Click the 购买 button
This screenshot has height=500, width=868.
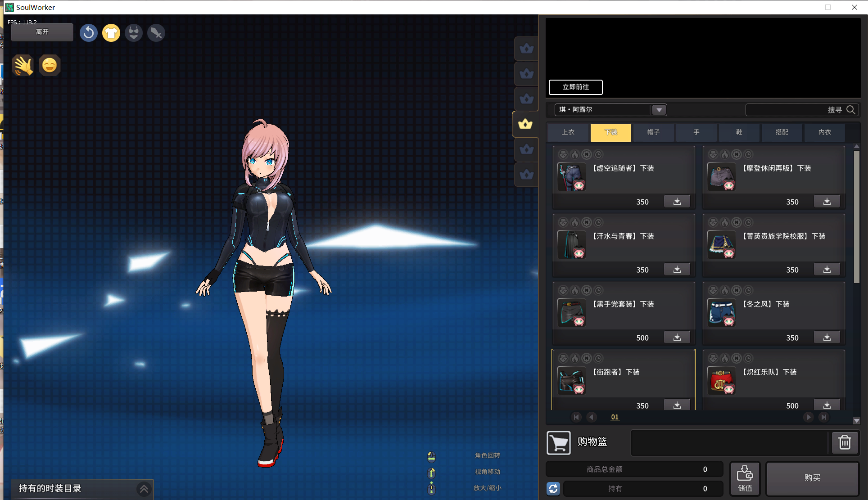tap(812, 478)
